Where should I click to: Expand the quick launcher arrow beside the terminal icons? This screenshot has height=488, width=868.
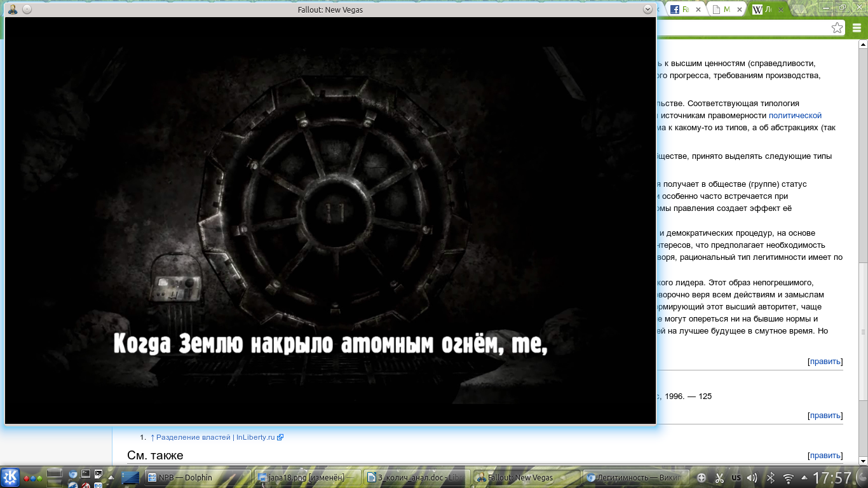111,478
